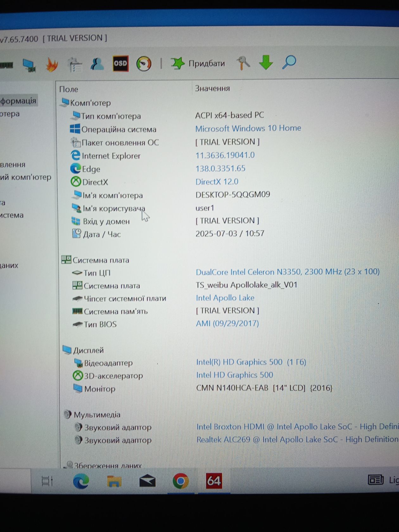Viewport: 399px width, 532px height.
Task: Click the news widget taskbar icon
Action: pos(376,480)
